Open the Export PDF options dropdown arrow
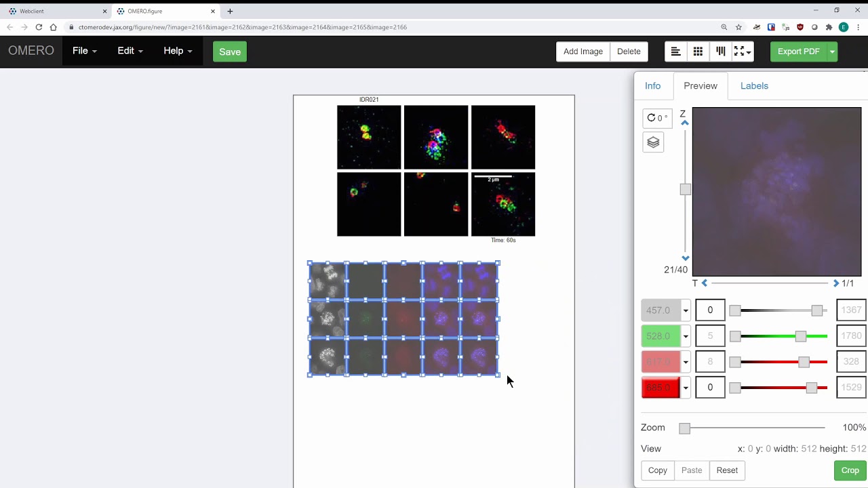This screenshot has height=488, width=868. click(832, 52)
